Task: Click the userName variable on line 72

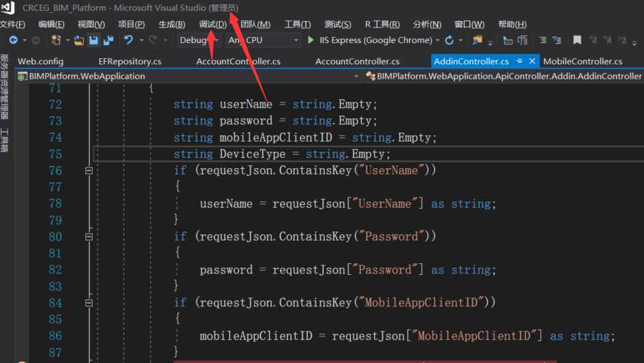Action: (x=246, y=104)
